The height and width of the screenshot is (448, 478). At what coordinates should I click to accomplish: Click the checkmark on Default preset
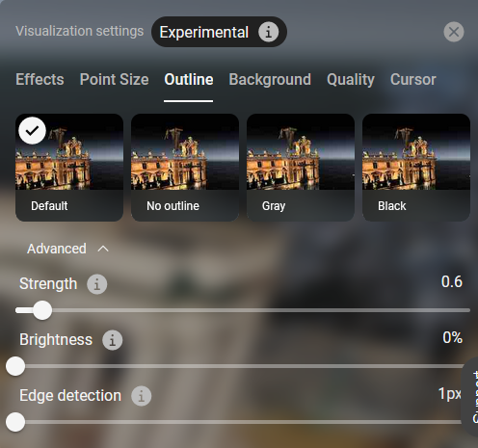(x=32, y=130)
